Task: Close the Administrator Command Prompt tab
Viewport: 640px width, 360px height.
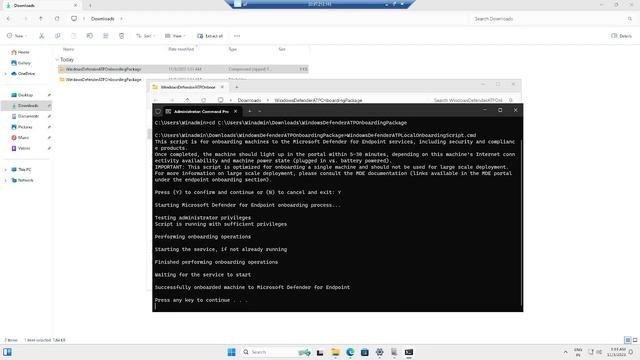Action: [x=235, y=111]
